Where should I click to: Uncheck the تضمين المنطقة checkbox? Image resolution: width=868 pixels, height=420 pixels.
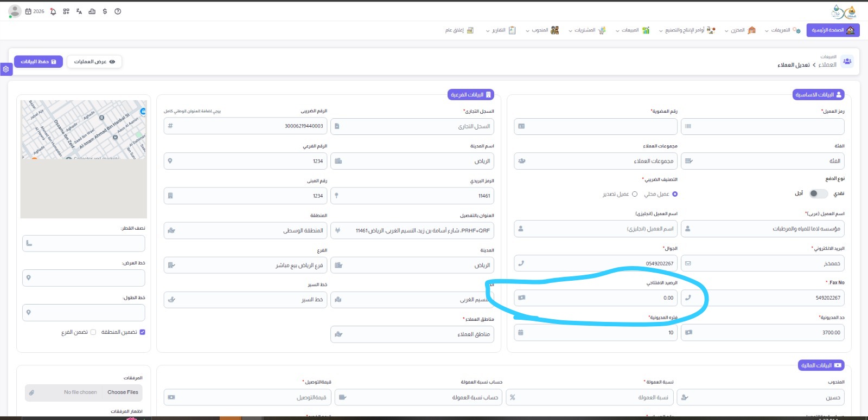point(142,332)
